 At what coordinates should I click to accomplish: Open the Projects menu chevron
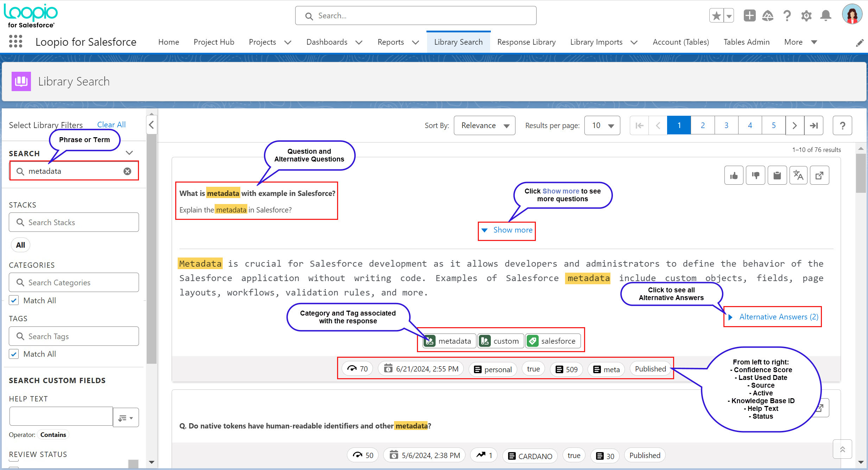[288, 42]
